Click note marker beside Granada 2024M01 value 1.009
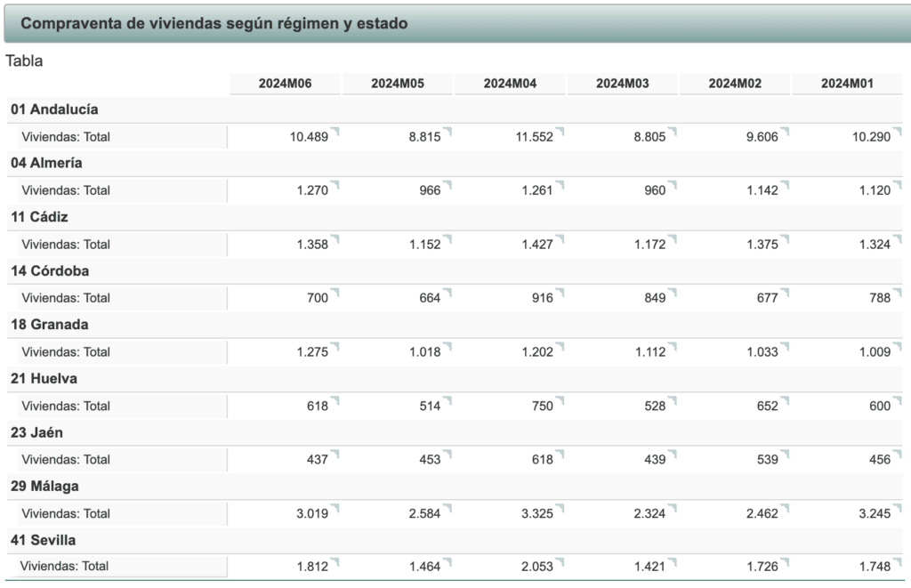 (898, 347)
